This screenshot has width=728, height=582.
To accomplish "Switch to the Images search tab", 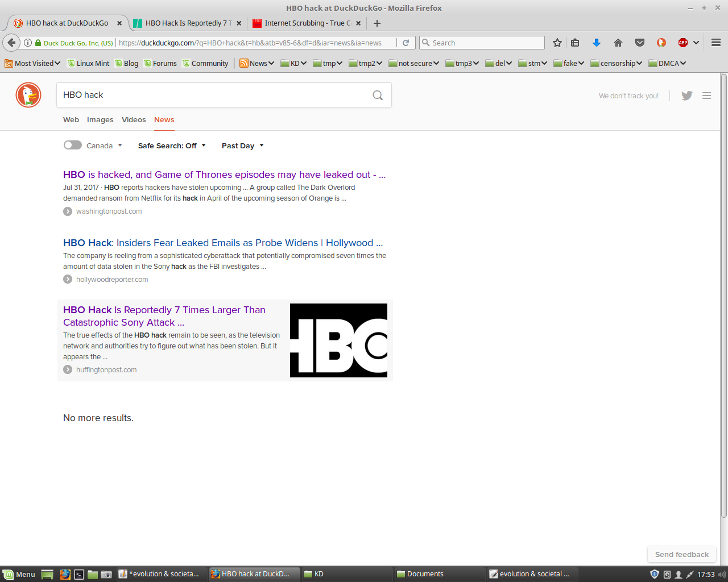I will 100,120.
